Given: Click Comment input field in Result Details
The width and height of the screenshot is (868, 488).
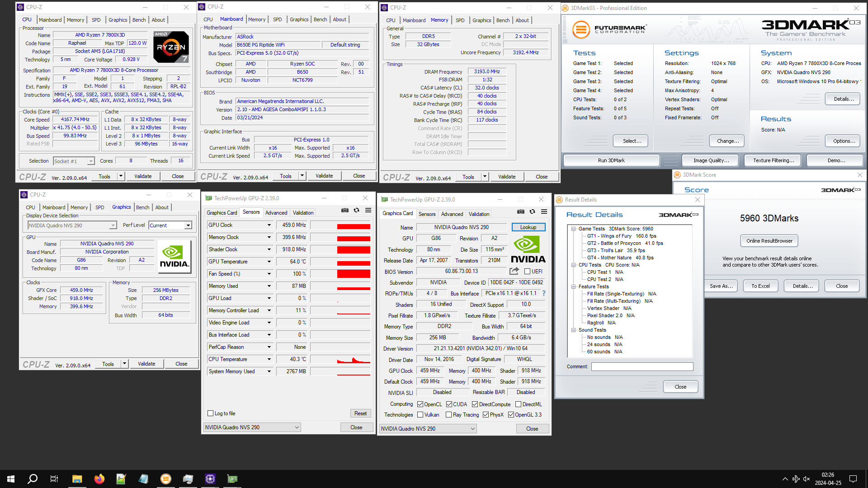Looking at the screenshot, I should 642,367.
